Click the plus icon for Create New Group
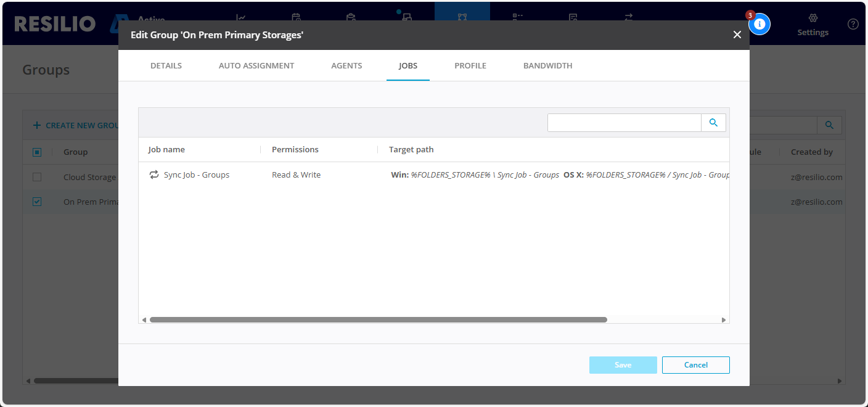 coord(37,125)
